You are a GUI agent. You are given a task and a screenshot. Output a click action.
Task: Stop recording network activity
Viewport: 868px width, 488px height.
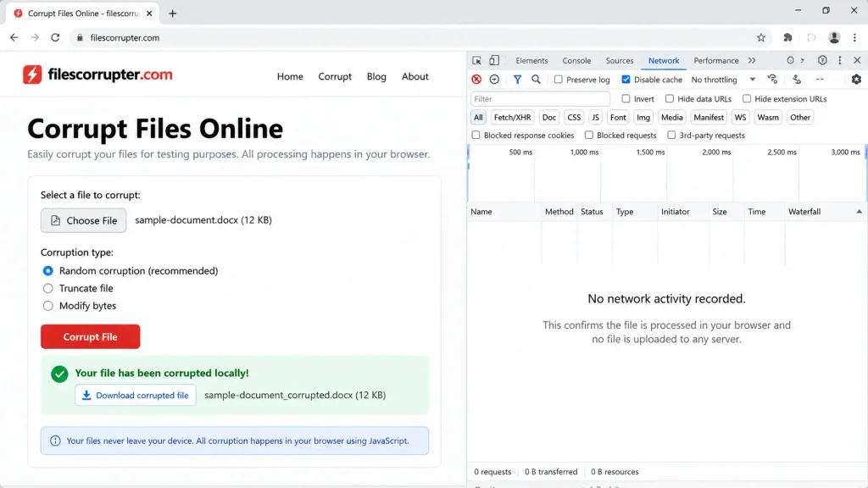click(x=476, y=80)
